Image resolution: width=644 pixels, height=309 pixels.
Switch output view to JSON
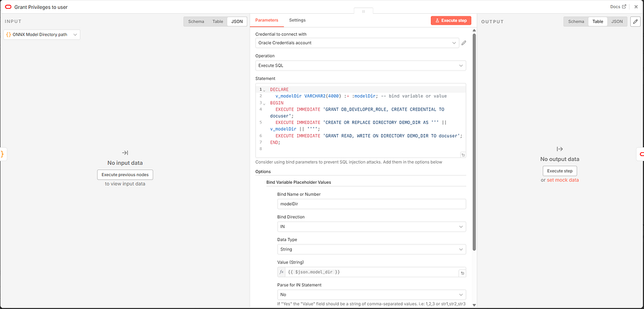[617, 21]
